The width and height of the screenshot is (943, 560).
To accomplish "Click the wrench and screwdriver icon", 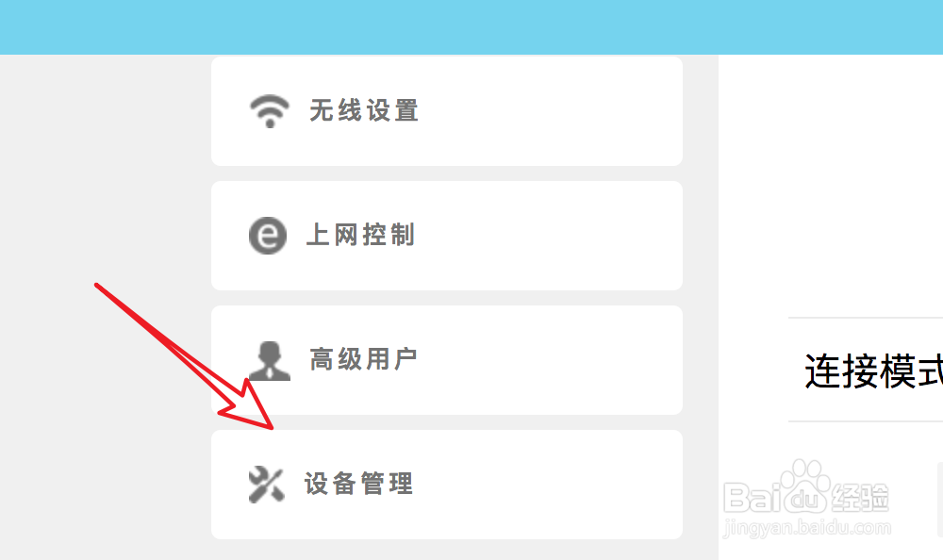I will coord(266,485).
